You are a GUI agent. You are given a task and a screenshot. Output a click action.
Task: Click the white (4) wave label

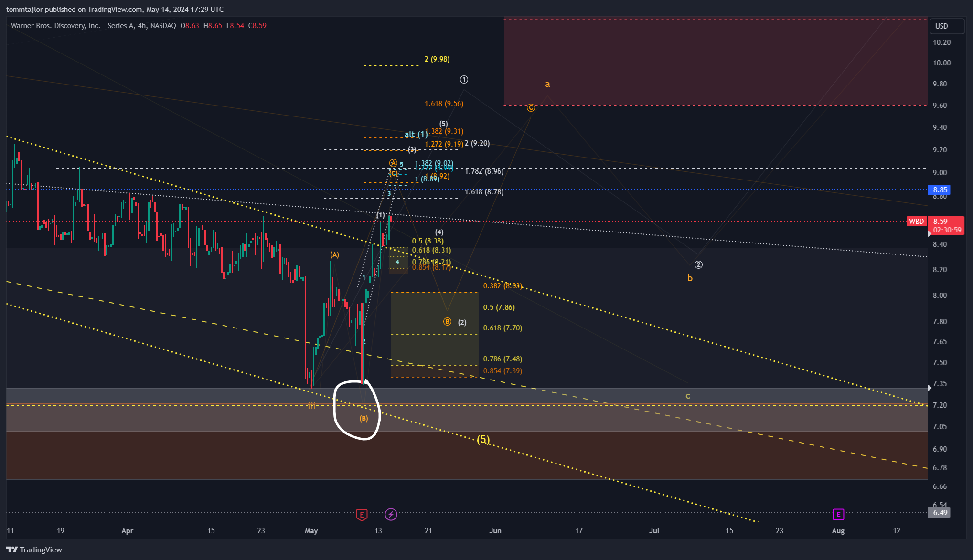[439, 232]
